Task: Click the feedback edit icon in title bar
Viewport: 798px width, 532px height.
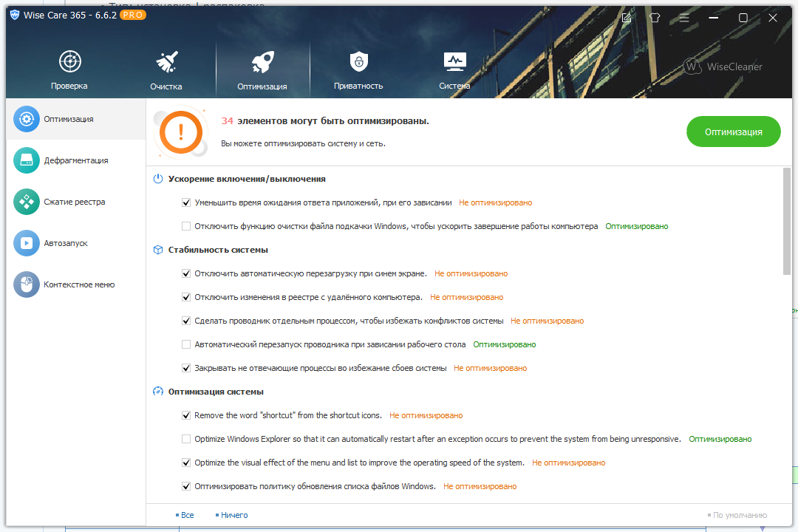Action: point(627,18)
